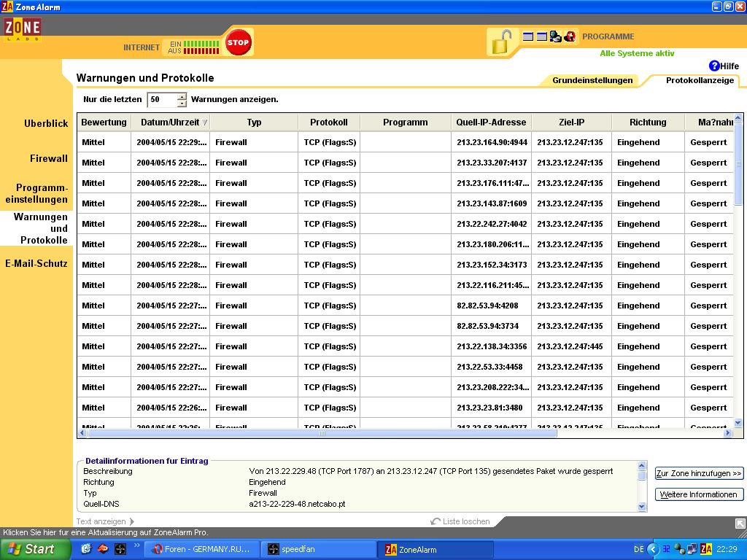Screen dimensions: 747x560
Task: Click the log table's vertical scrollbar up arrow
Action: 738,118
